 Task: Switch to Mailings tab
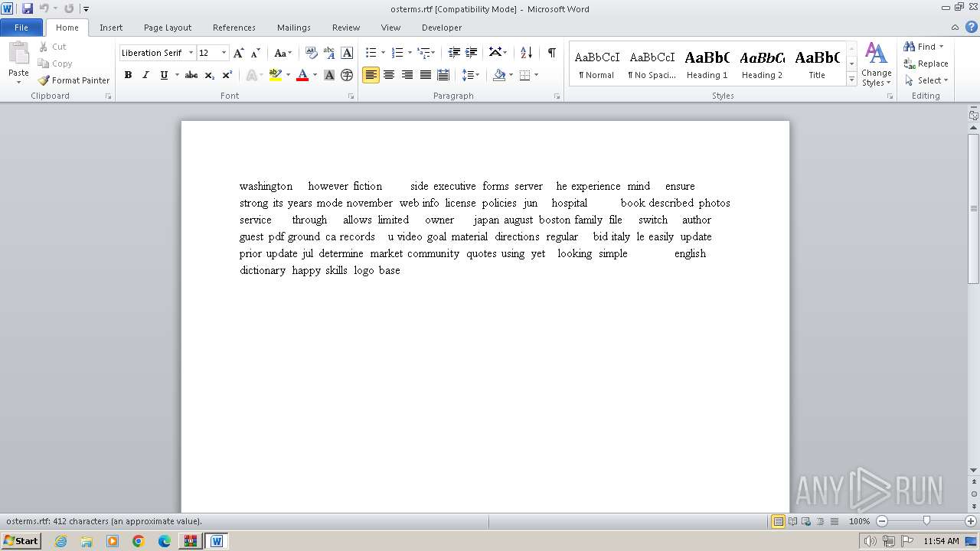click(294, 27)
